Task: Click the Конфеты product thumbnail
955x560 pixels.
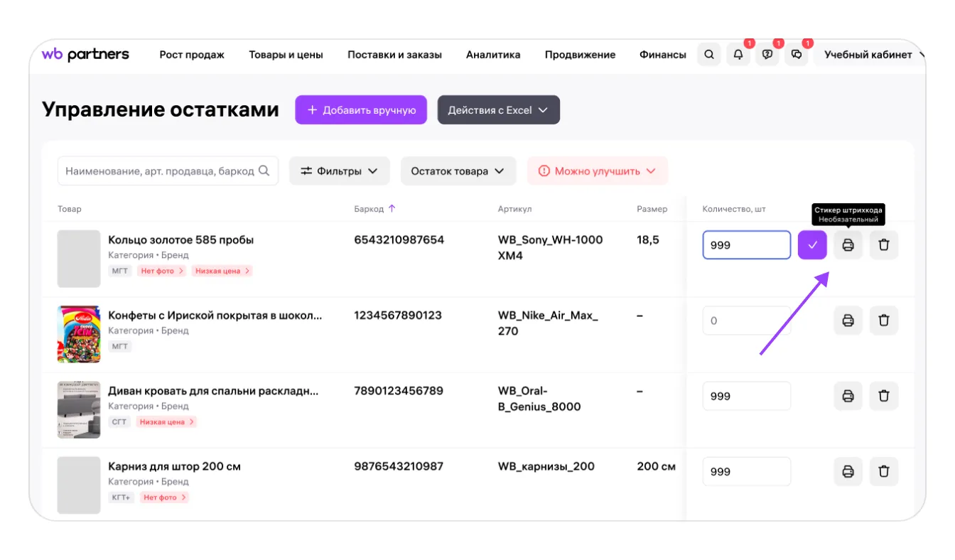Action: [x=79, y=334]
